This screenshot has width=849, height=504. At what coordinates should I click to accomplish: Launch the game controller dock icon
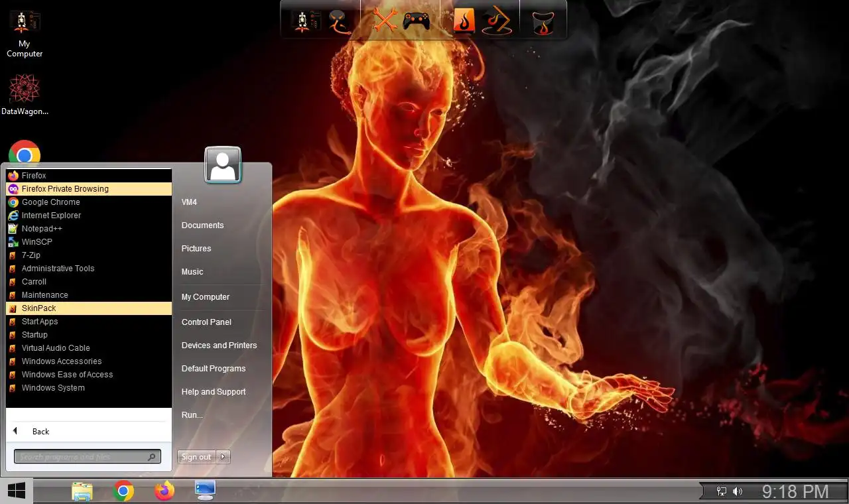[416, 21]
